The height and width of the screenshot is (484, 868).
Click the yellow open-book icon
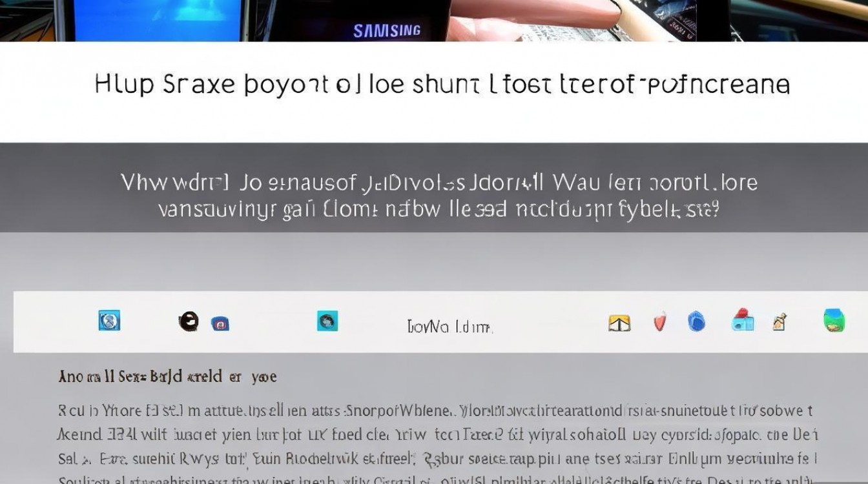pyautogui.click(x=619, y=323)
